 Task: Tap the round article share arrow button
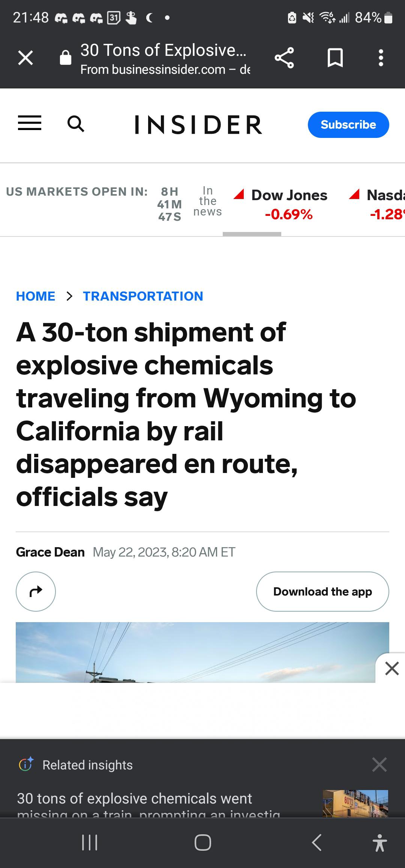(36, 591)
